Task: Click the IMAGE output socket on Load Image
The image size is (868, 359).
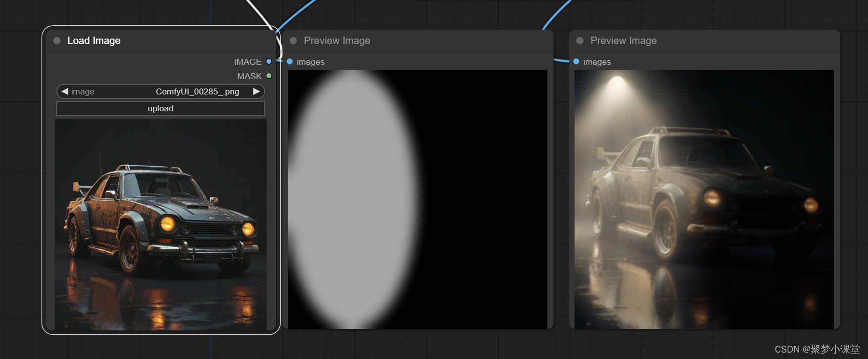Action: point(269,61)
